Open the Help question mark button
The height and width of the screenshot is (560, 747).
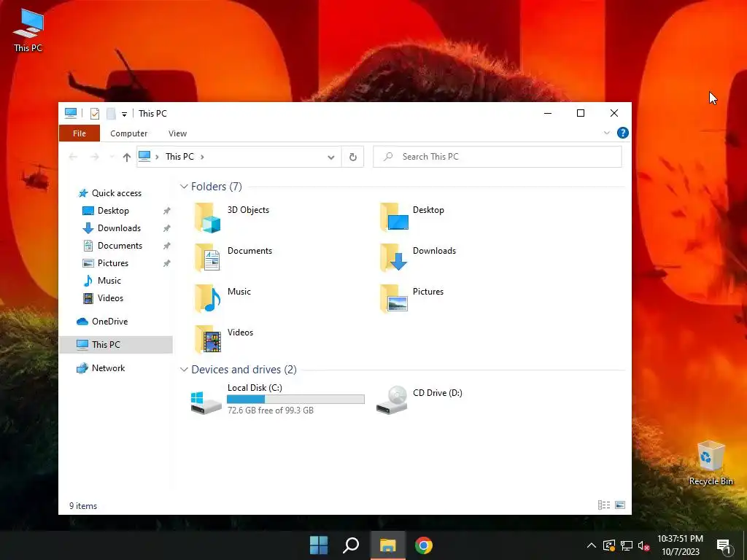click(x=623, y=133)
